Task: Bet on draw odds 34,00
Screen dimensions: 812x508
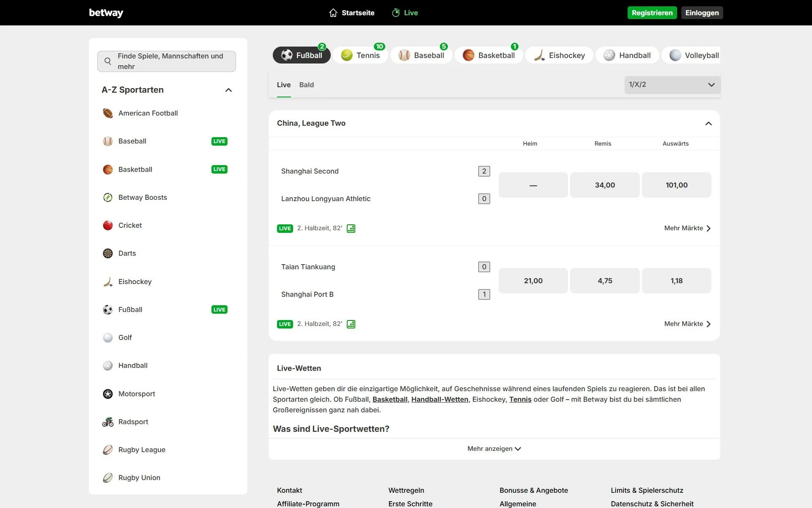Action: click(605, 185)
